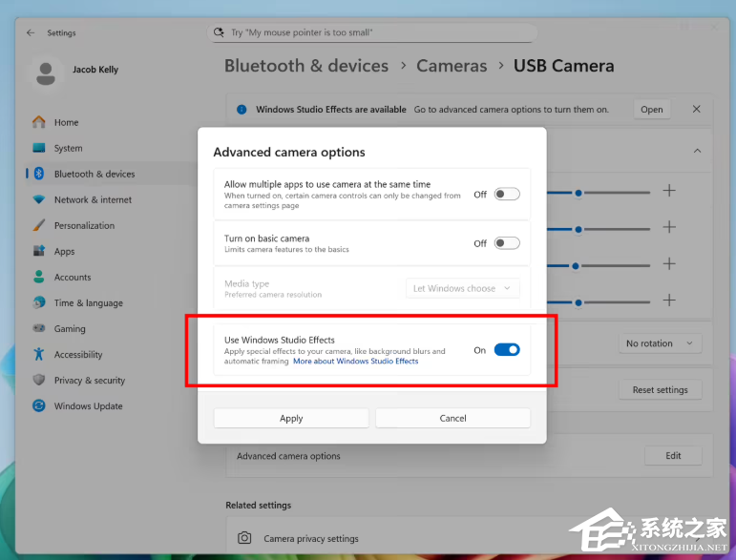Click the Home house icon

pyautogui.click(x=39, y=122)
